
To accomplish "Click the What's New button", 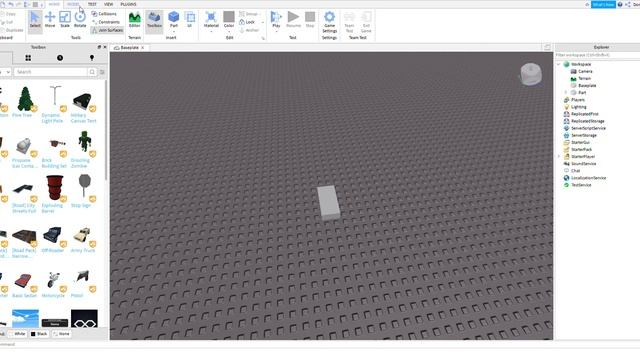I will coord(603,4).
